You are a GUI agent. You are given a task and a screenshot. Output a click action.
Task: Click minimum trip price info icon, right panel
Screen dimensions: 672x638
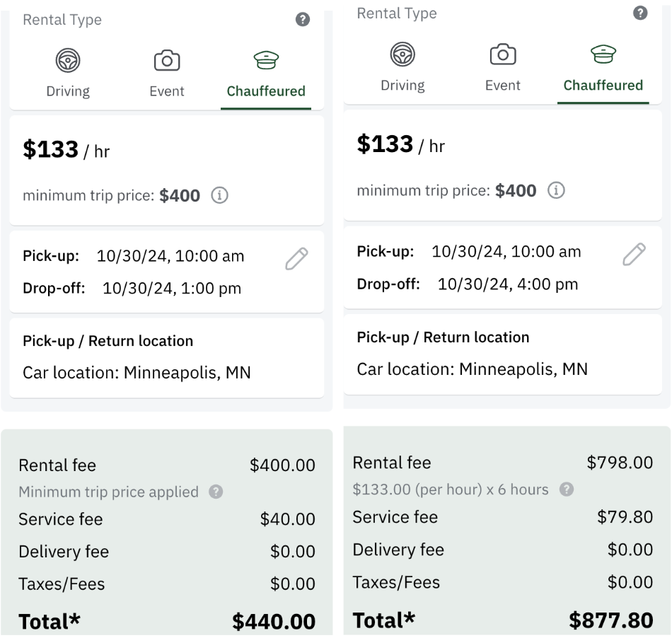556,190
